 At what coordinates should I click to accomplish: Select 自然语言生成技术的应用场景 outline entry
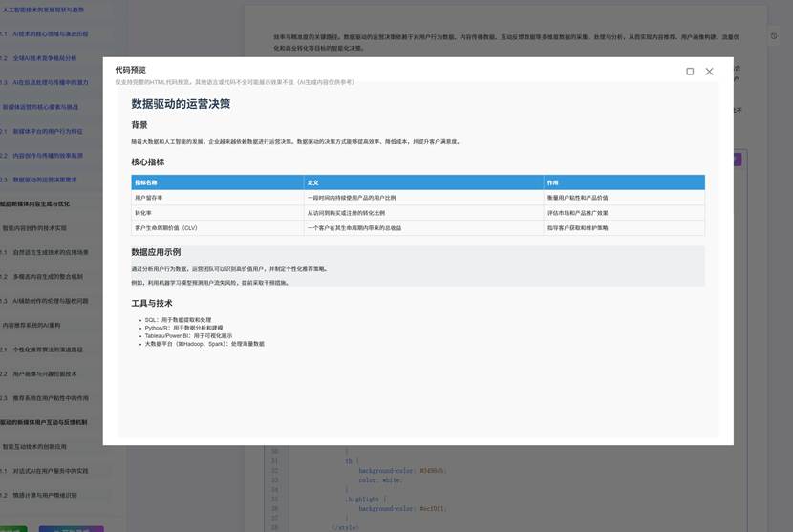coord(50,252)
